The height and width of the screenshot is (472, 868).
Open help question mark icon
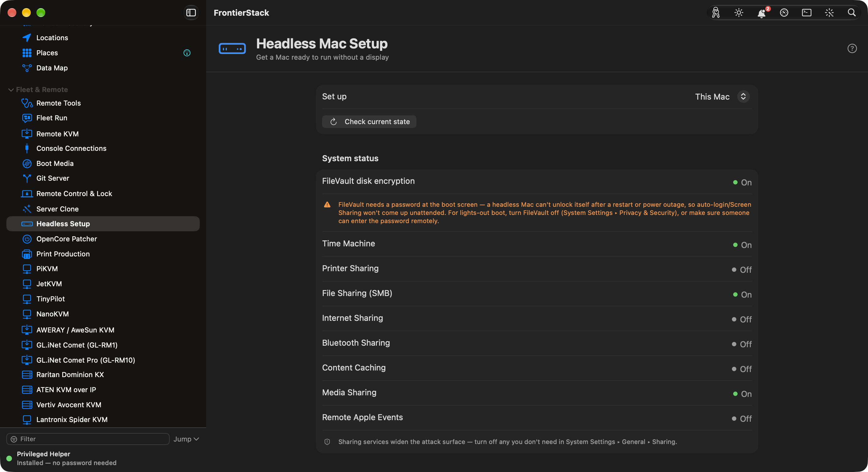point(852,48)
